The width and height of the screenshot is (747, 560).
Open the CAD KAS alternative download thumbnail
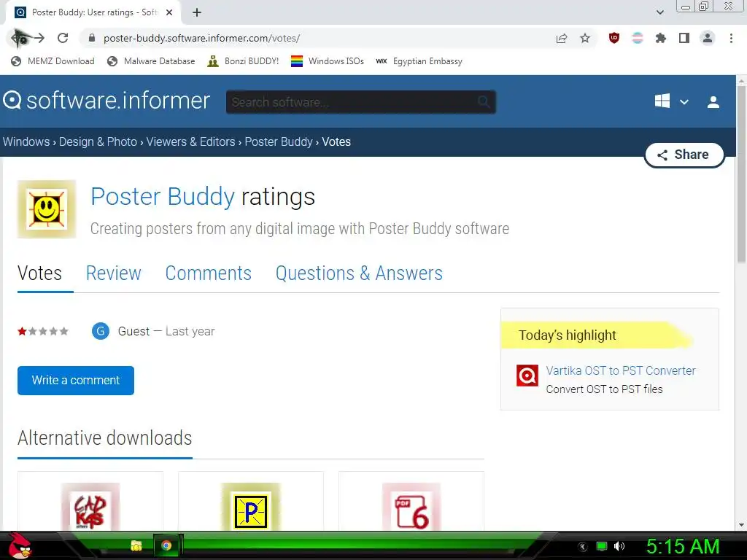(x=90, y=507)
